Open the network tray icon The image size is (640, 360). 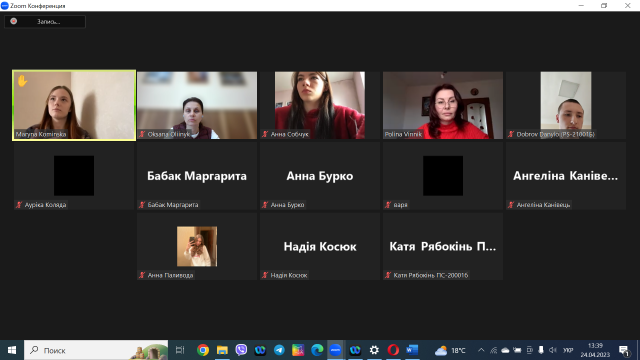coord(493,350)
